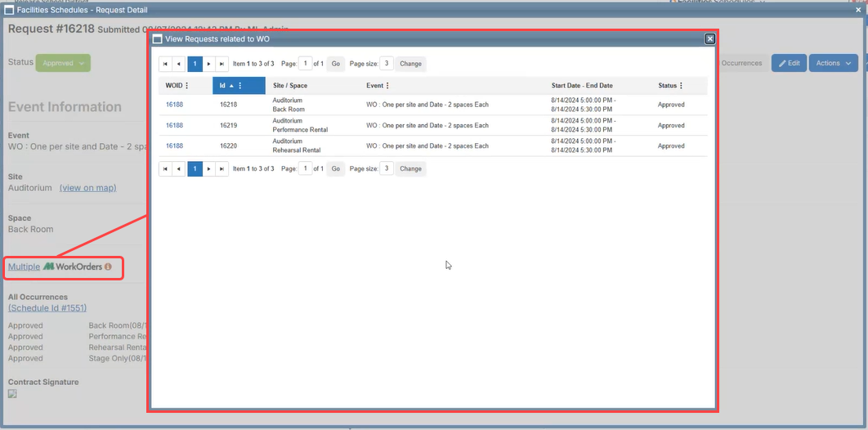Open the Multiple work orders link

[24, 267]
